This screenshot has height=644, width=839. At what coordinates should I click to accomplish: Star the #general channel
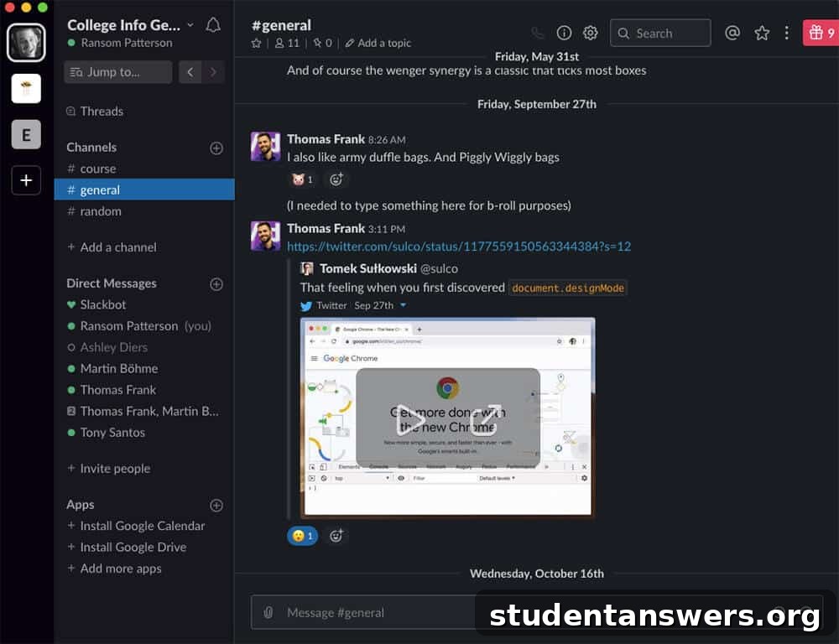coord(256,44)
